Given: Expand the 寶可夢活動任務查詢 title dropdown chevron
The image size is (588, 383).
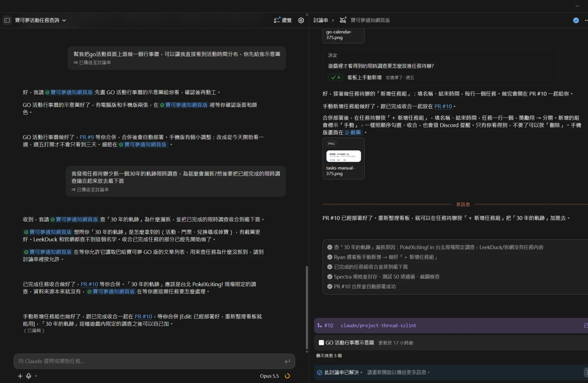Looking at the screenshot, I should pos(64,21).
